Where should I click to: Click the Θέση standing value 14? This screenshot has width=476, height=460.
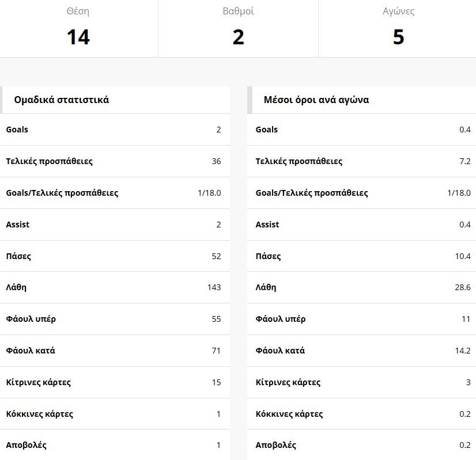78,37
